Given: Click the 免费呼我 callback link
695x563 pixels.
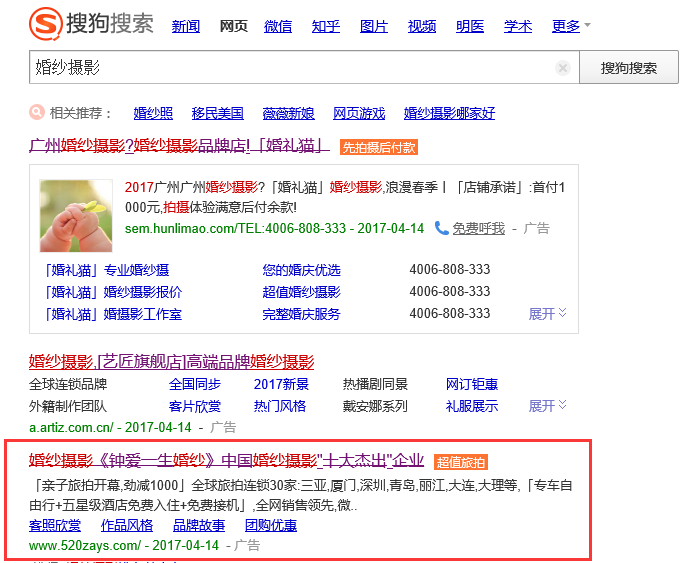Looking at the screenshot, I should click(478, 228).
